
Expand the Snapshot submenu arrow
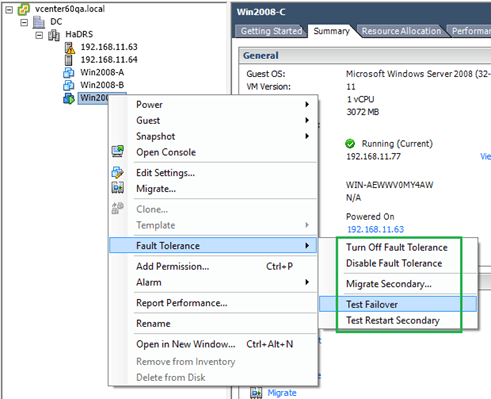click(307, 136)
